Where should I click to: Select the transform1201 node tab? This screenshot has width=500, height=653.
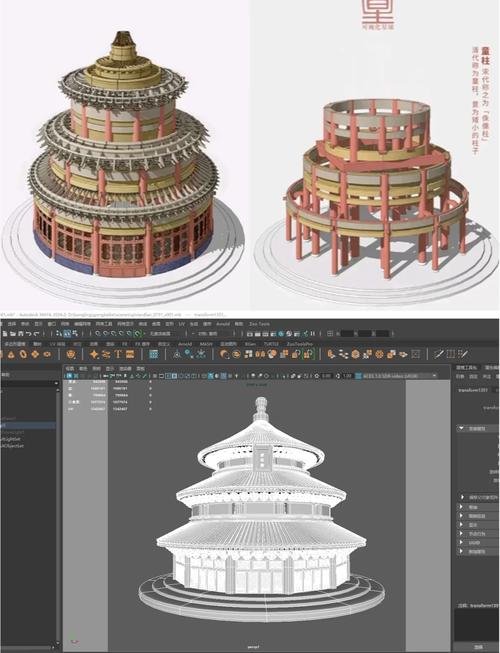pyautogui.click(x=475, y=390)
